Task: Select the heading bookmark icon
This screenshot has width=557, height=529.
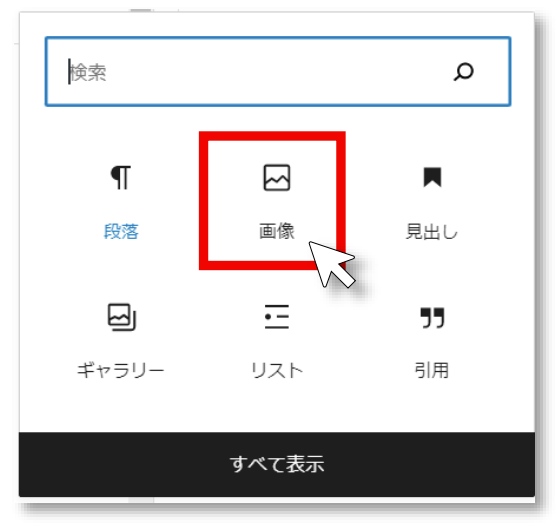Action: [x=432, y=177]
